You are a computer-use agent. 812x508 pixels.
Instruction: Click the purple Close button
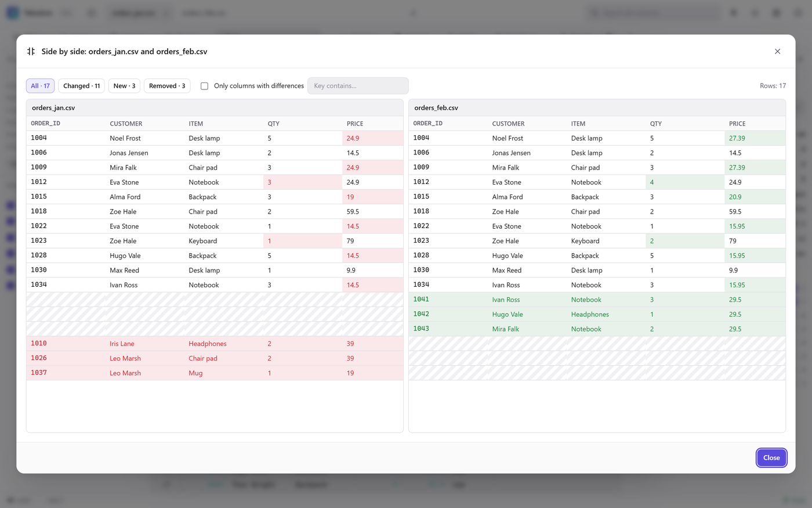(771, 457)
